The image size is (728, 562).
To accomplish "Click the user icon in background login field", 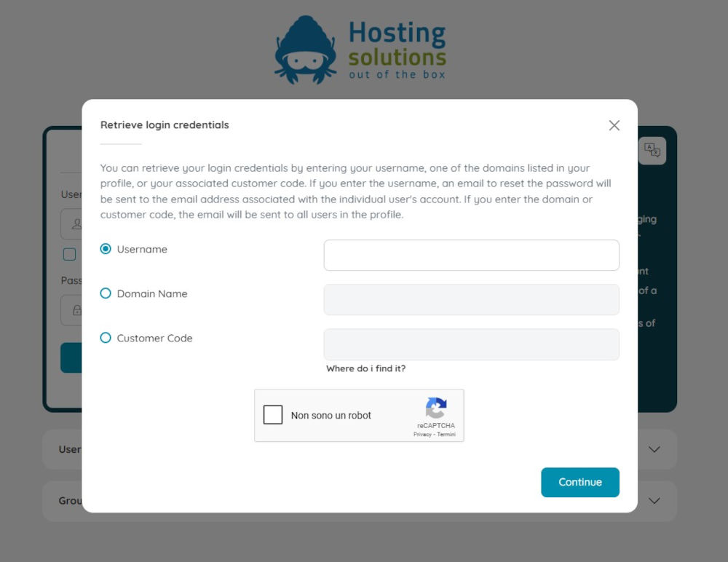I will [x=77, y=224].
